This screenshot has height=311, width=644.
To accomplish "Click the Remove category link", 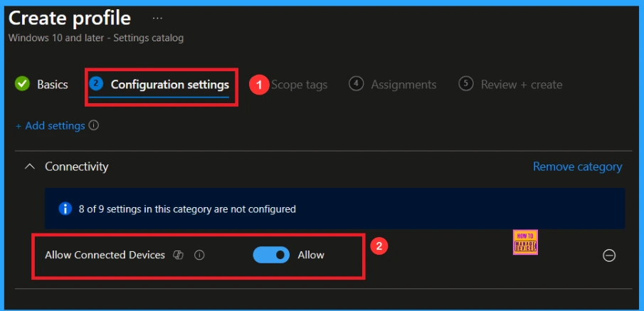I will [x=577, y=167].
